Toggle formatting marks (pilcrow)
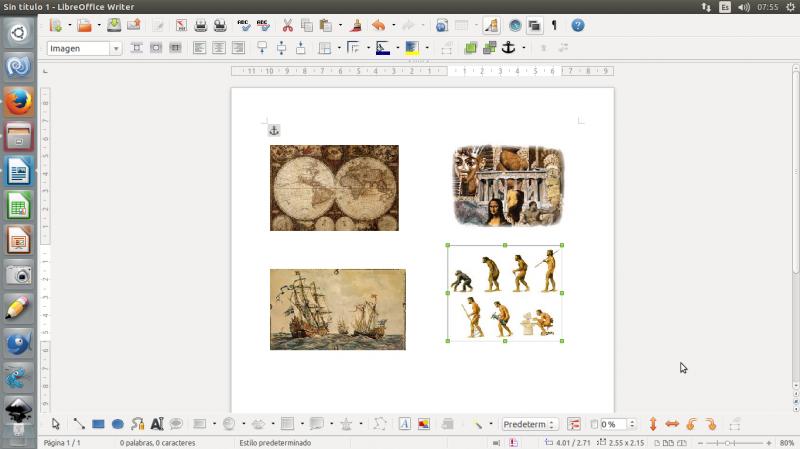This screenshot has width=800, height=449. point(554,26)
